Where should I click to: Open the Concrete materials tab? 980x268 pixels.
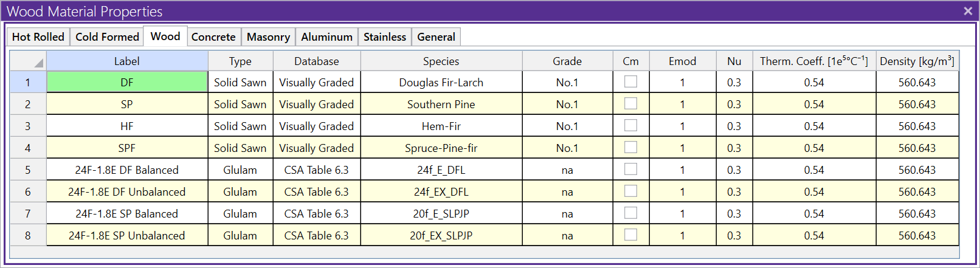213,37
